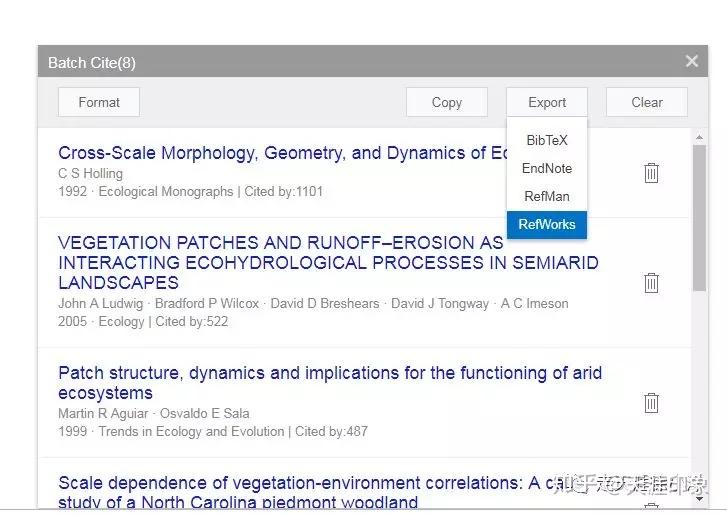
Task: Close the Batch Cite dialog
Action: click(x=691, y=62)
